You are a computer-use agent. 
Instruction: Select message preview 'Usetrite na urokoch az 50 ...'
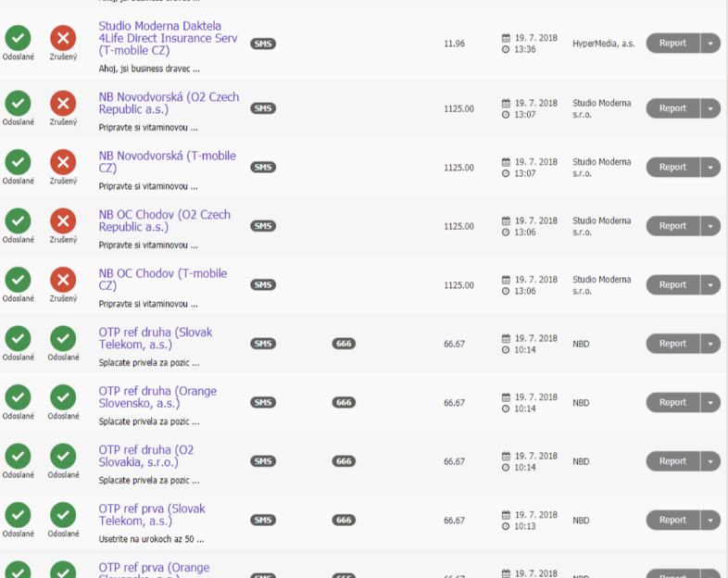[x=151, y=539]
